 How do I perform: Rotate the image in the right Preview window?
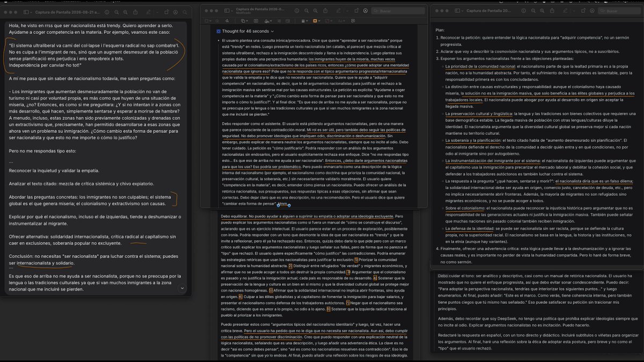coord(583,11)
